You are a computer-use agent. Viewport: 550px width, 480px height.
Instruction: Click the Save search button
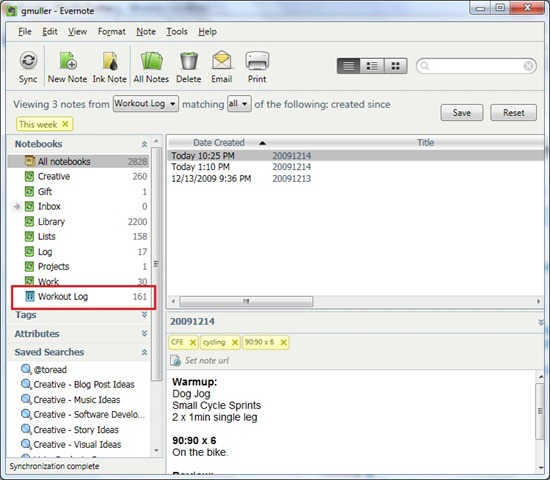click(x=462, y=113)
